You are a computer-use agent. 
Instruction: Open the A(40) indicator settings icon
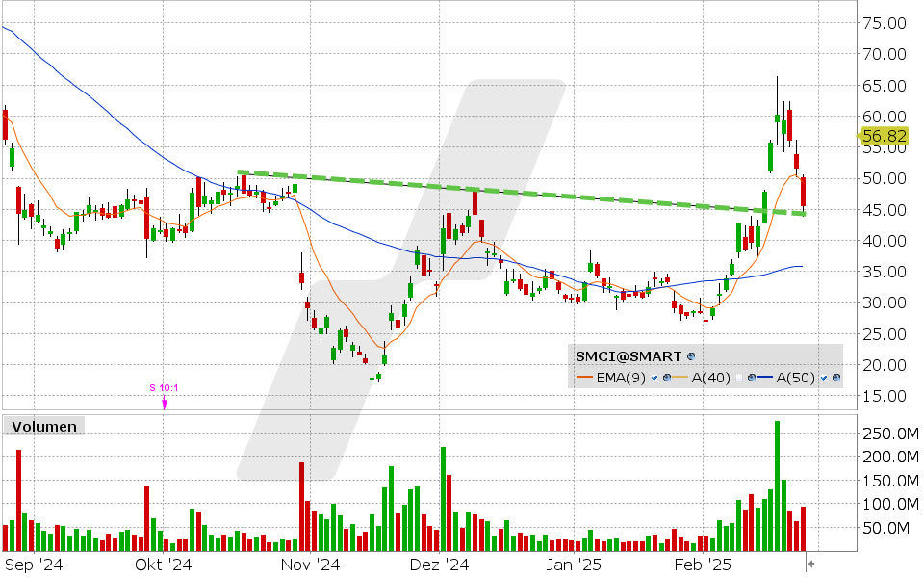point(752,378)
